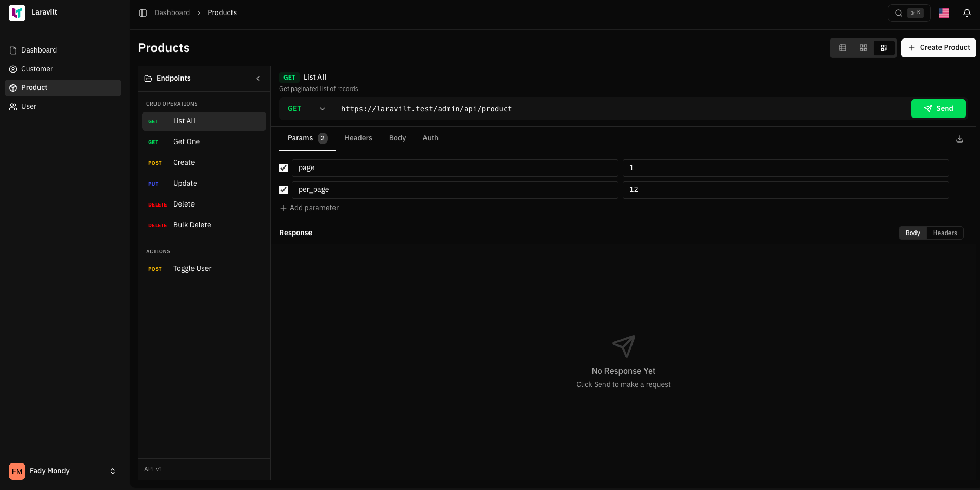Open the API playground view icon
Image resolution: width=980 pixels, height=490 pixels.
(884, 47)
